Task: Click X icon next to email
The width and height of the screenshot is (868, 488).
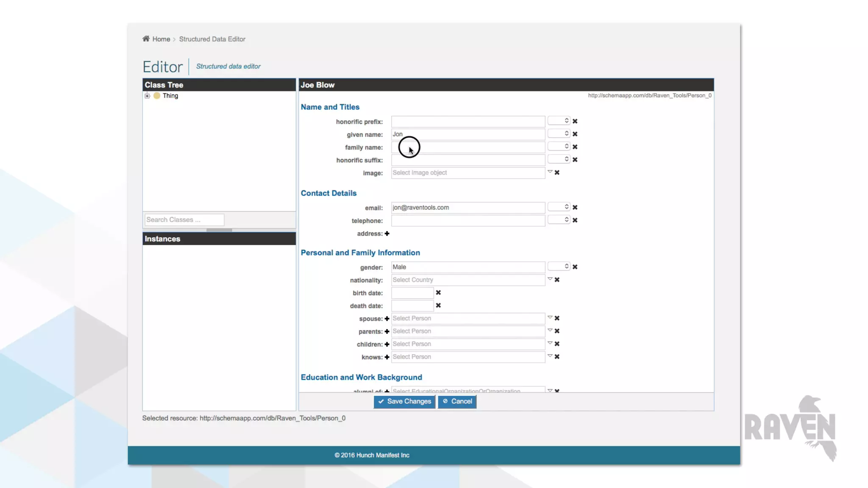Action: pyautogui.click(x=575, y=207)
